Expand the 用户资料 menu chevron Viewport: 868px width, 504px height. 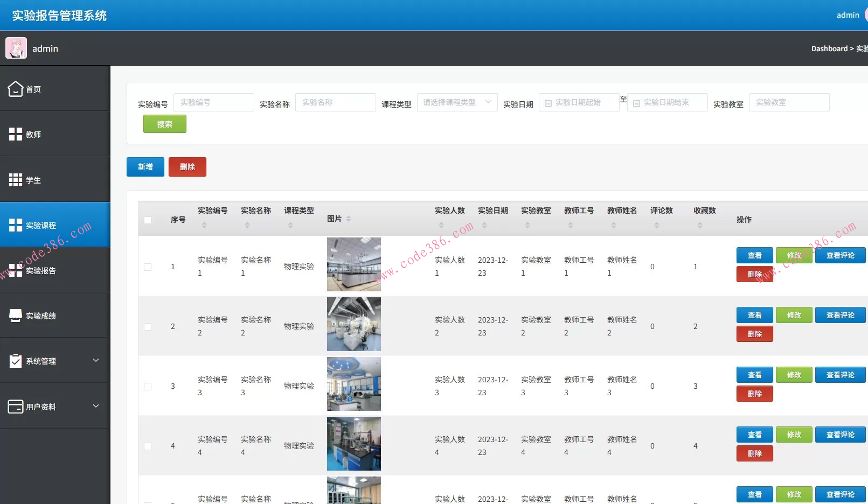(96, 406)
